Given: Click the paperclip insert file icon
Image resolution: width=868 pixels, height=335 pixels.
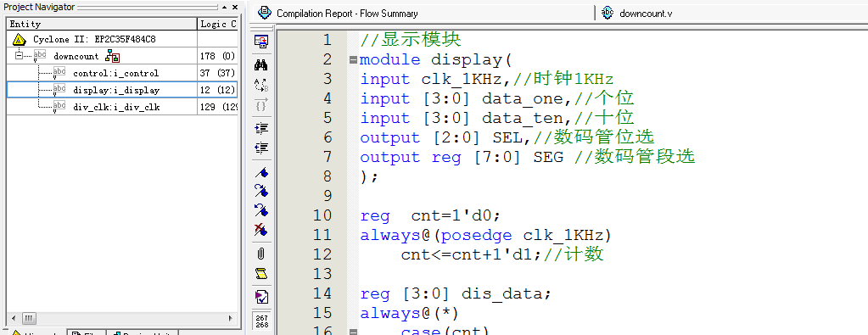Looking at the screenshot, I should pos(261,254).
